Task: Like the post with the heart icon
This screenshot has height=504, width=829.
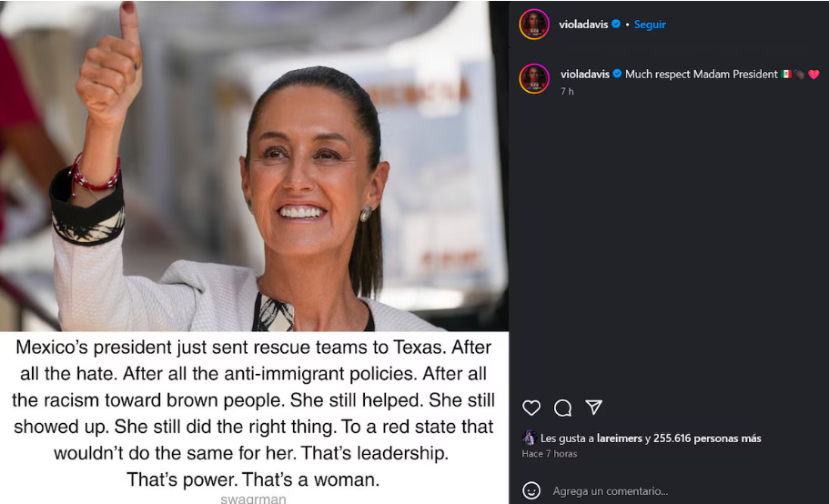Action: click(531, 408)
